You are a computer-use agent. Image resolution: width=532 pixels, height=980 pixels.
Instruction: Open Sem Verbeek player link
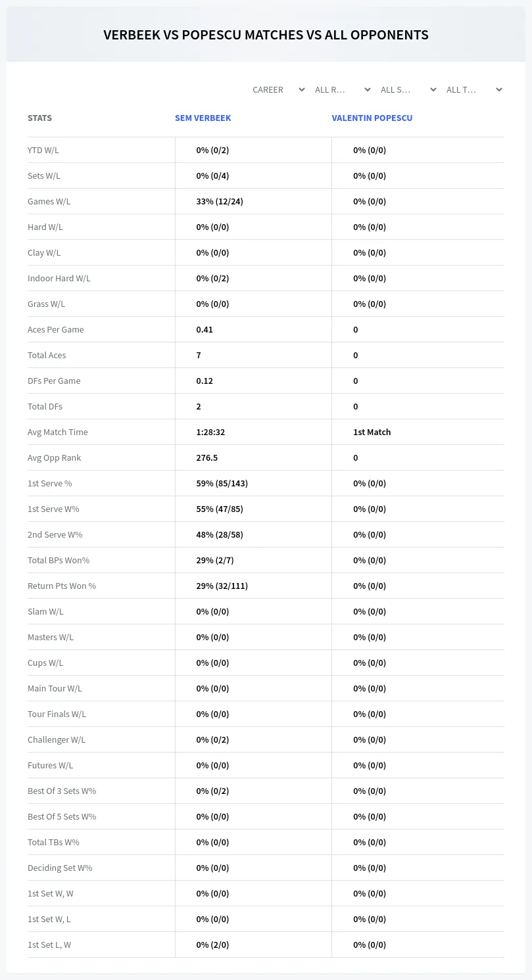pyautogui.click(x=203, y=118)
